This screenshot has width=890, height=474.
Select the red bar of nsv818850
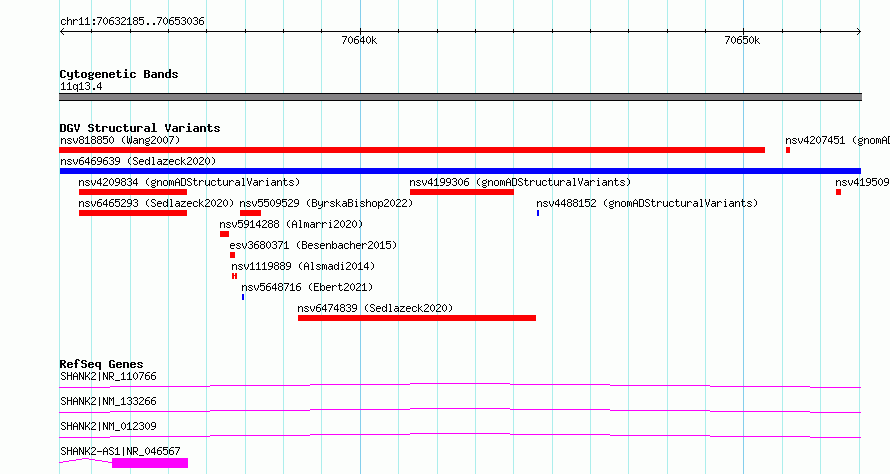pos(412,150)
